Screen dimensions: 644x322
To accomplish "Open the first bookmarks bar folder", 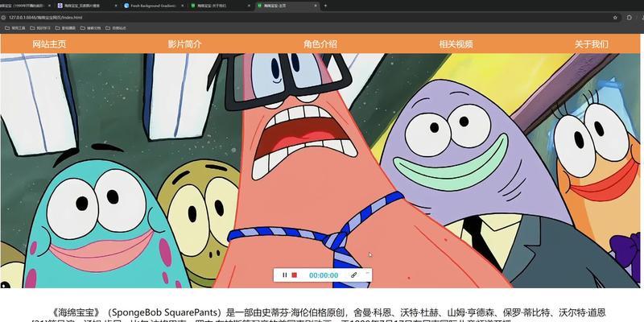I will [15, 28].
